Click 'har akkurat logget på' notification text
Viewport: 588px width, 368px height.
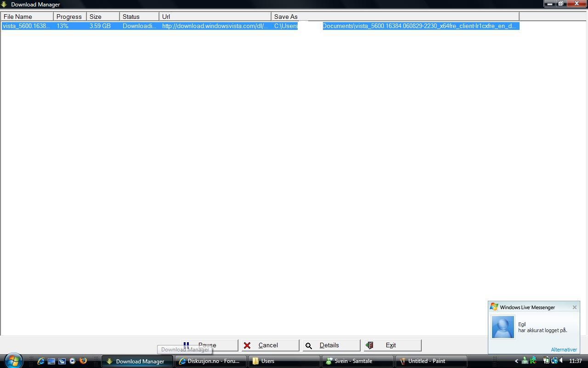coord(543,330)
